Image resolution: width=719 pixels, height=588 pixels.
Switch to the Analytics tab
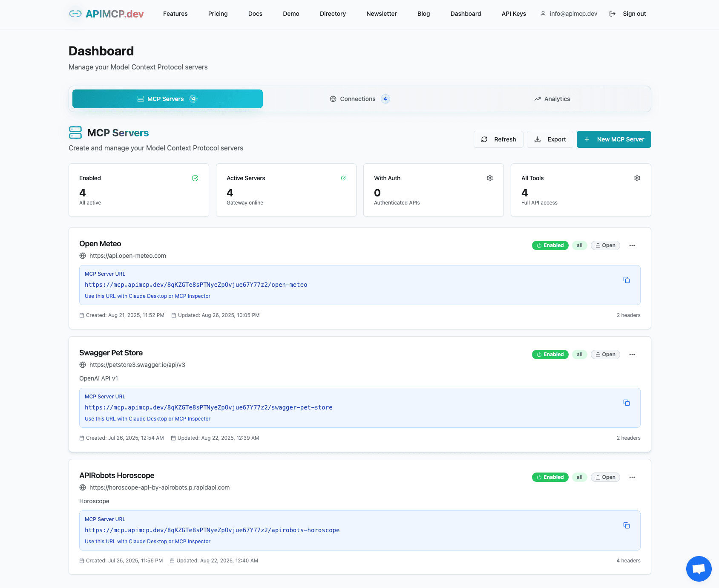(x=552, y=99)
